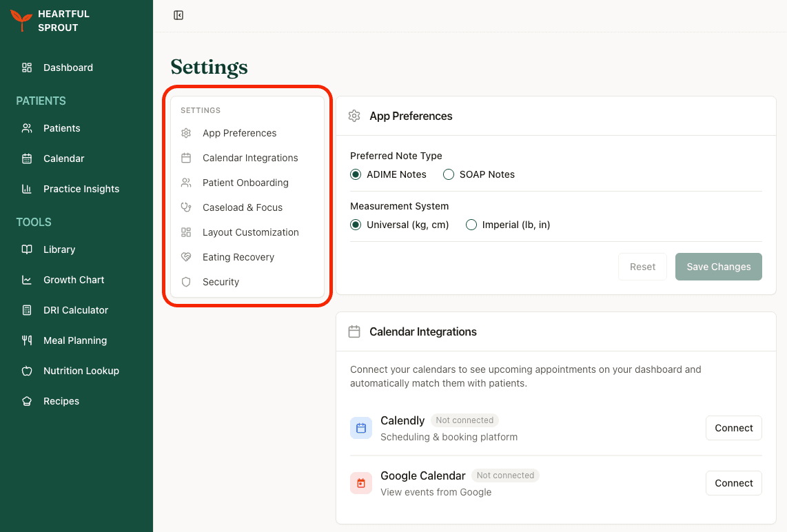Screen dimensions: 787x532
Task: Connect the Calendly integration
Action: coord(734,428)
